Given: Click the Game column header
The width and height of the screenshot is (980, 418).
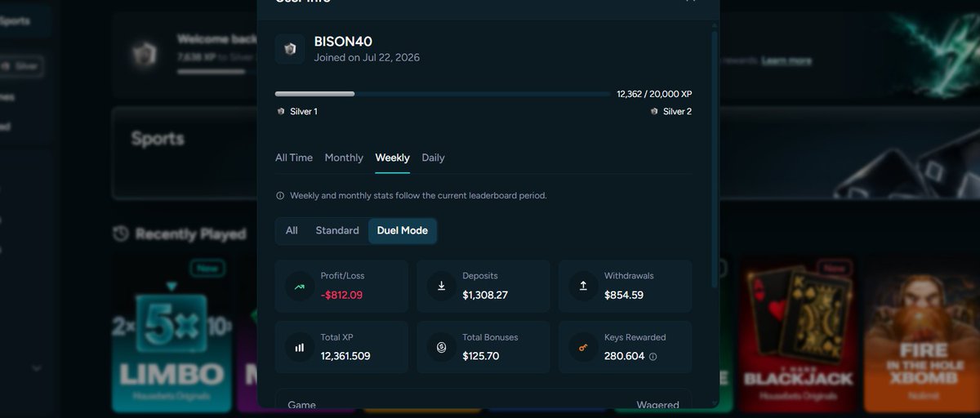Looking at the screenshot, I should coord(302,405).
